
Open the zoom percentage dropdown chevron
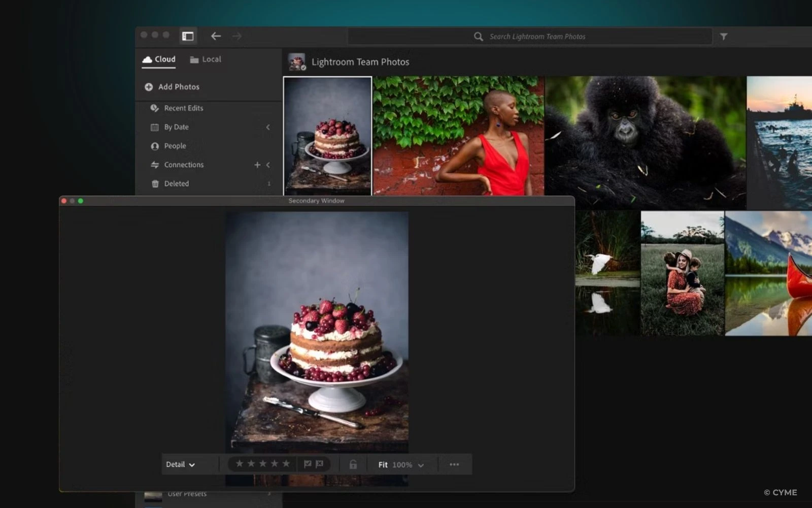(421, 465)
